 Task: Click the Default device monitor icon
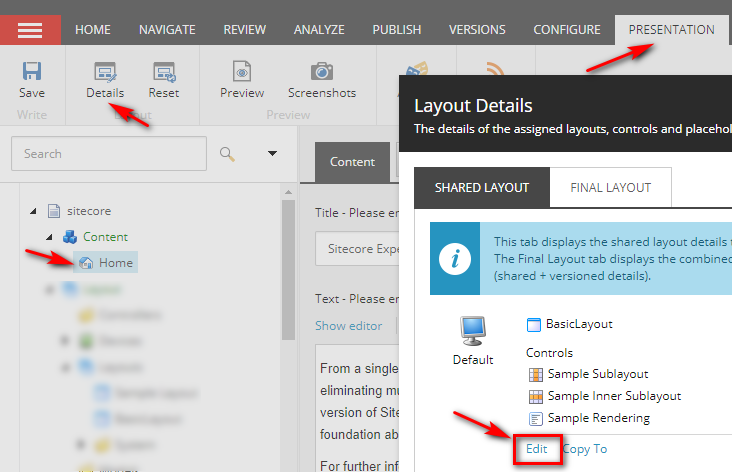(x=472, y=331)
